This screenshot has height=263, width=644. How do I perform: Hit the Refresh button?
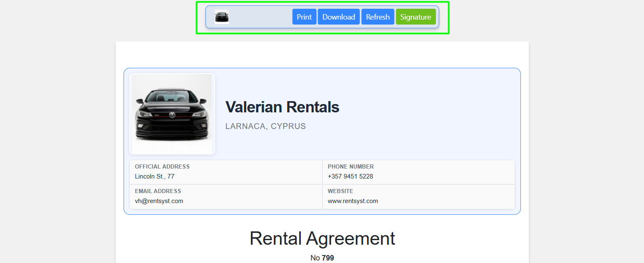(378, 17)
